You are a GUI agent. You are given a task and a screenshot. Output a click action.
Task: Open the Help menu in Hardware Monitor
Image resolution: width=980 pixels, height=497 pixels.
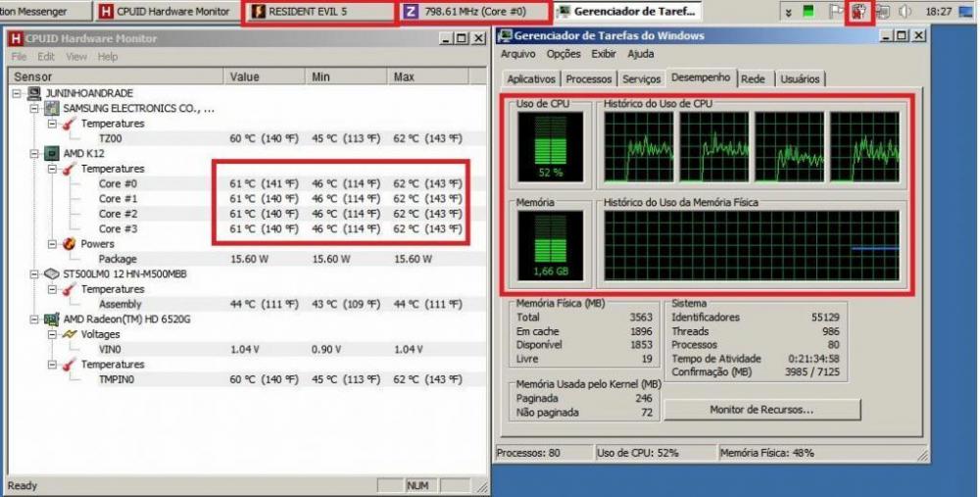coord(108,56)
